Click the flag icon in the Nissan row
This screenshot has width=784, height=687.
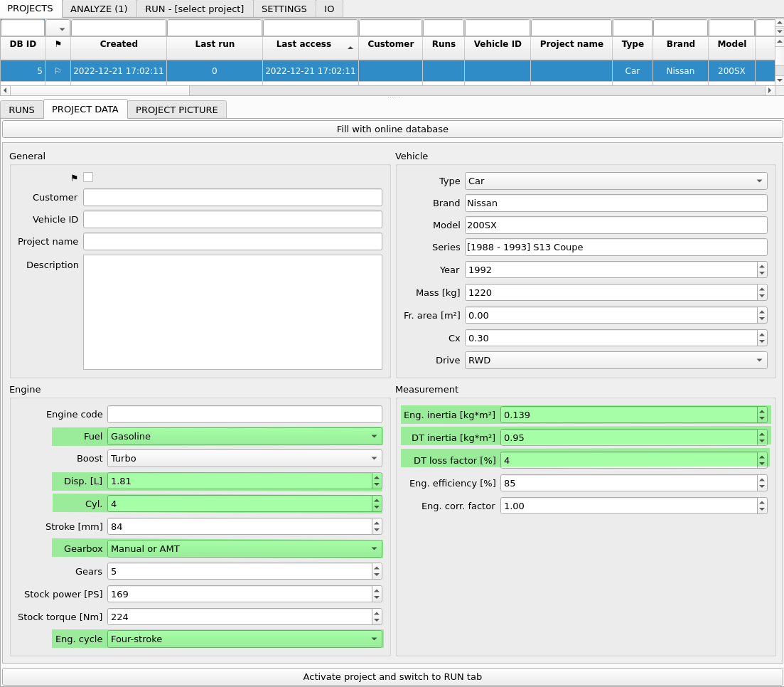(x=58, y=71)
